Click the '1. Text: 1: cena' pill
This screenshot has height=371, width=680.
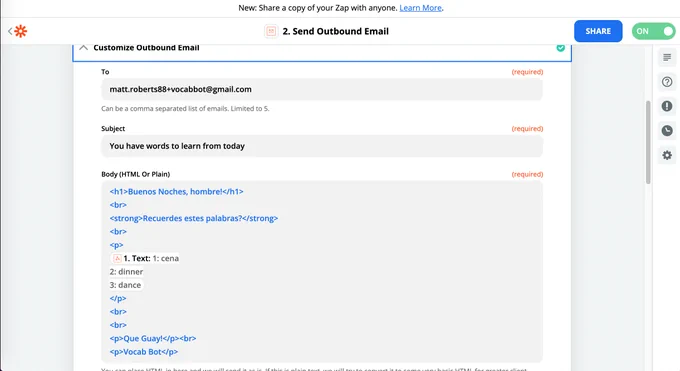tap(145, 258)
